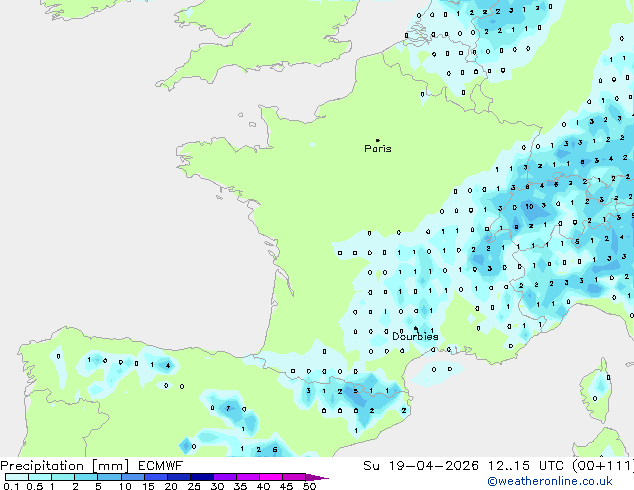Pick the 10–15 mm legend swatch

pyautogui.click(x=133, y=477)
